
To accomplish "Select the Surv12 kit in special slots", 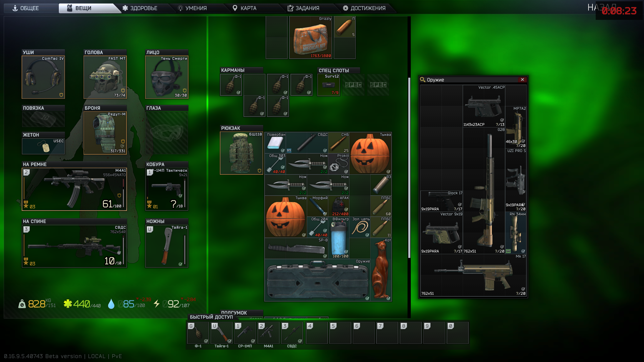I will (x=329, y=85).
